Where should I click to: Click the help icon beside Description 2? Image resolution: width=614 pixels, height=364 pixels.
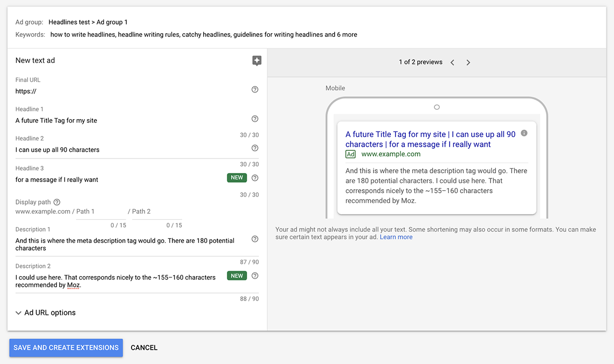click(x=255, y=276)
